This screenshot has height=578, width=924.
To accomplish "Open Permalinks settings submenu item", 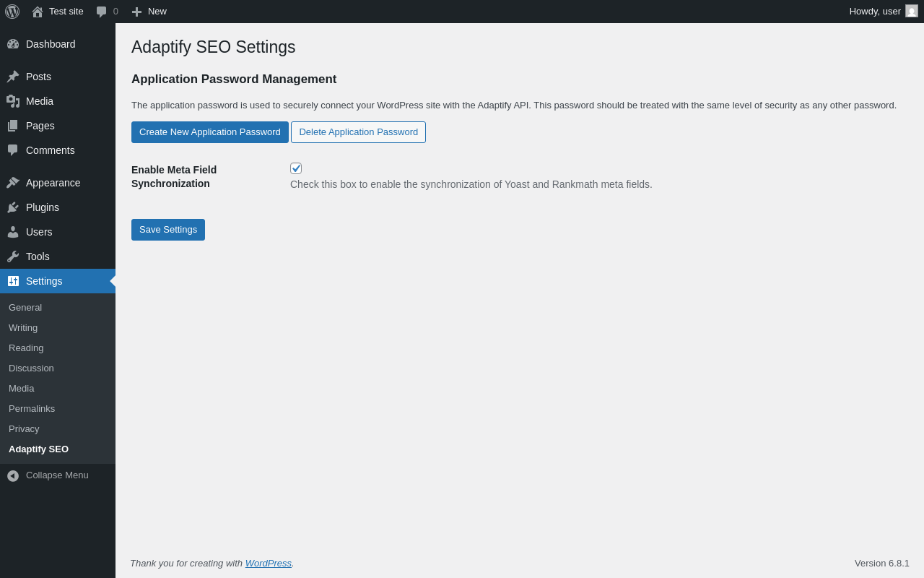I will click(x=32, y=409).
